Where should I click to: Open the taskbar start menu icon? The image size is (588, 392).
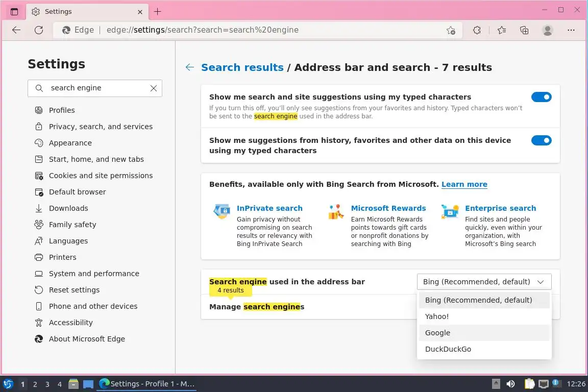[x=8, y=384]
